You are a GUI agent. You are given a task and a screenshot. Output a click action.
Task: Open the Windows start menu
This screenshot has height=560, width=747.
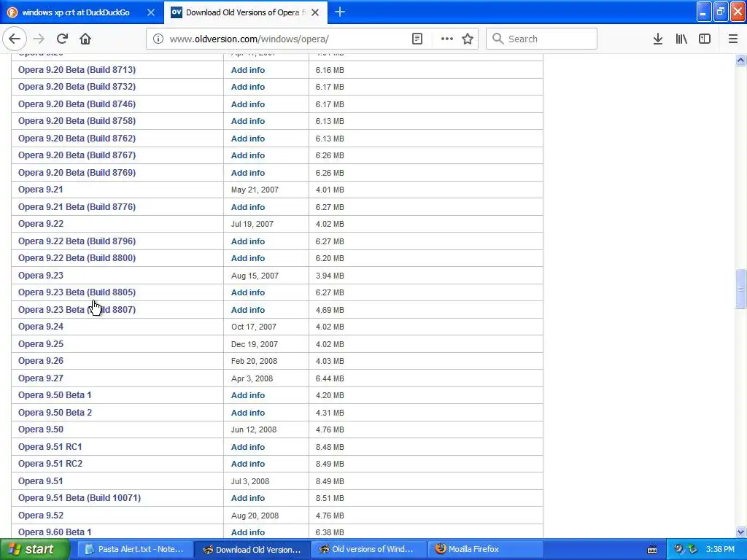35,549
